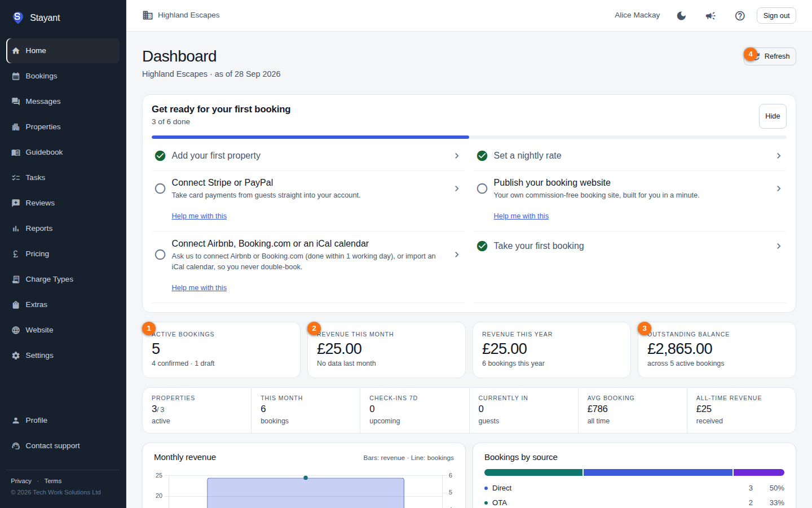Click the Pricing pound sign icon
Viewport: 812px width, 508px height.
click(x=16, y=254)
